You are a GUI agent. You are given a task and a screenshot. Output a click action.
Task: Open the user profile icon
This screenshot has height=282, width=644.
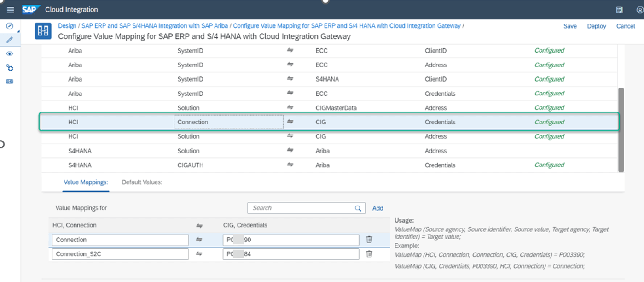(640, 10)
